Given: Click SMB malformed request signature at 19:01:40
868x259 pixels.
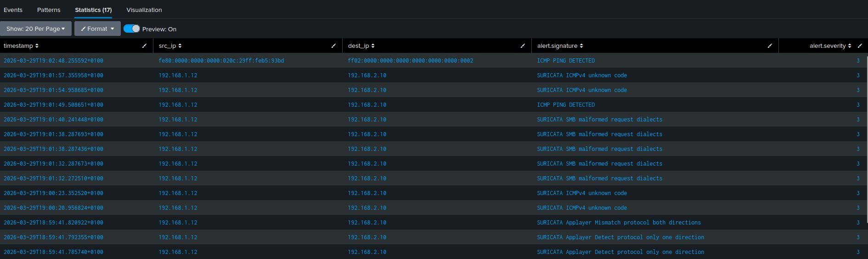Looking at the screenshot, I should pyautogui.click(x=600, y=119).
